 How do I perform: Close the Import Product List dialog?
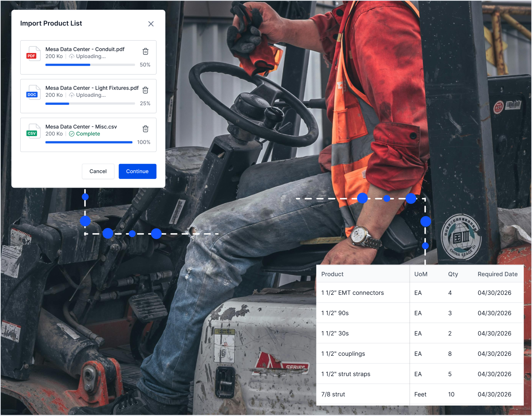[x=151, y=24]
